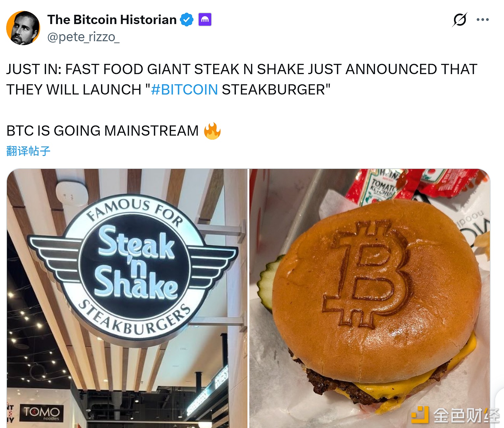504x428 pixels.
Task: Click the purple affiliate badge beside name
Action: click(x=205, y=20)
